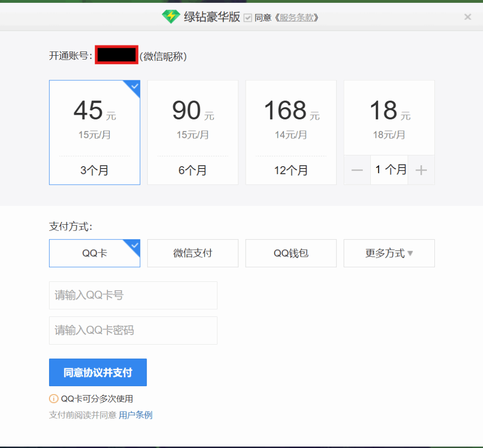Click the QQ卡号 input field
483x448 pixels.
pos(133,296)
